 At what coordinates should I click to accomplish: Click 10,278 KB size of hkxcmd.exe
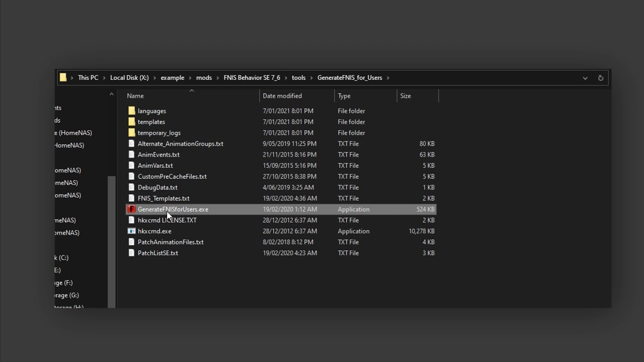[x=422, y=231]
